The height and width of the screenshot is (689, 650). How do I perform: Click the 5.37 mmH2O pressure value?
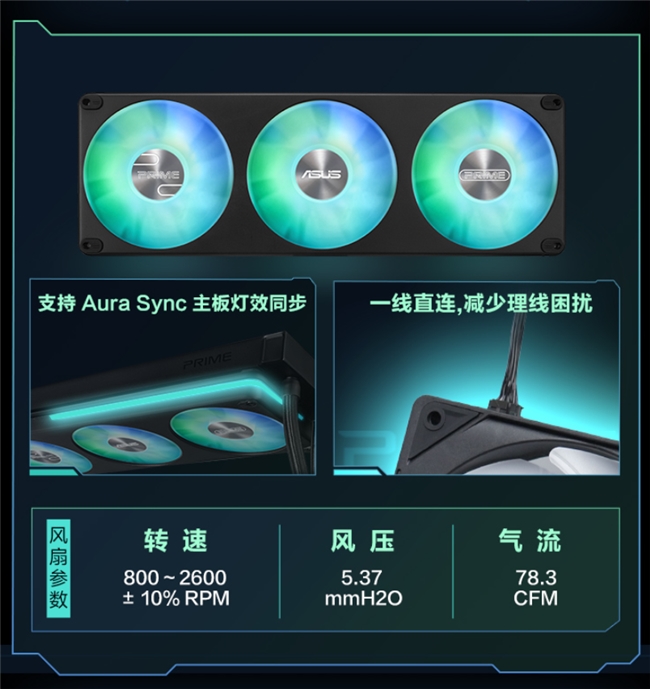point(363,587)
